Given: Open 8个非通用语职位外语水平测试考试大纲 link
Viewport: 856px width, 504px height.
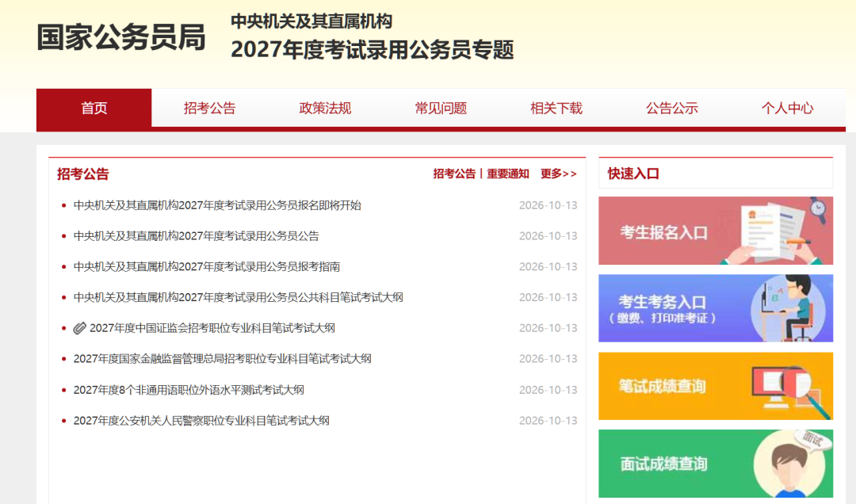Looking at the screenshot, I should click(x=189, y=390).
